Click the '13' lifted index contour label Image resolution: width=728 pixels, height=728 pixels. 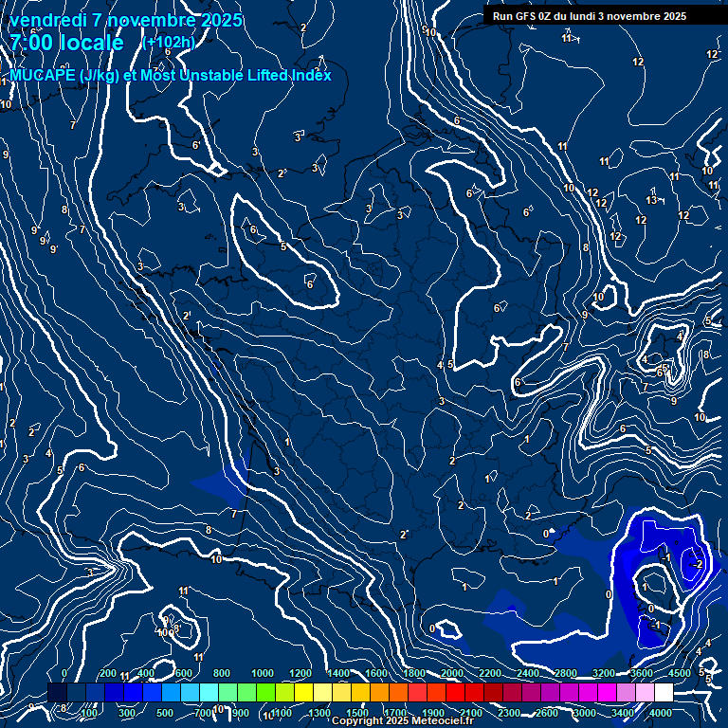(651, 200)
